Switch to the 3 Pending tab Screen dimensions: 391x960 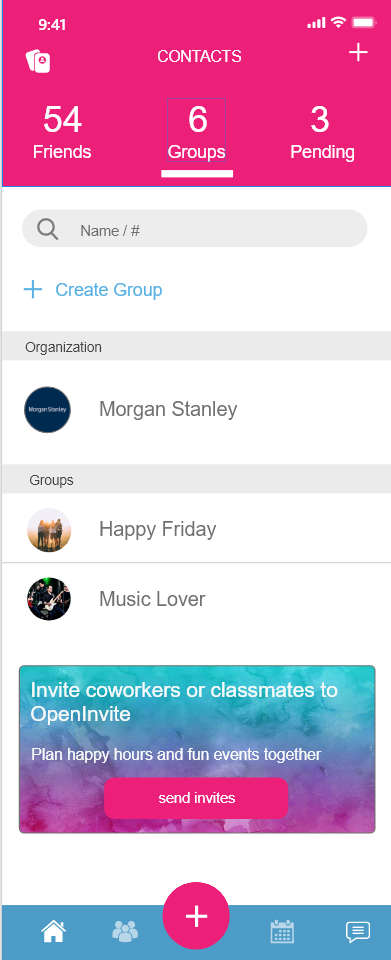(x=322, y=132)
